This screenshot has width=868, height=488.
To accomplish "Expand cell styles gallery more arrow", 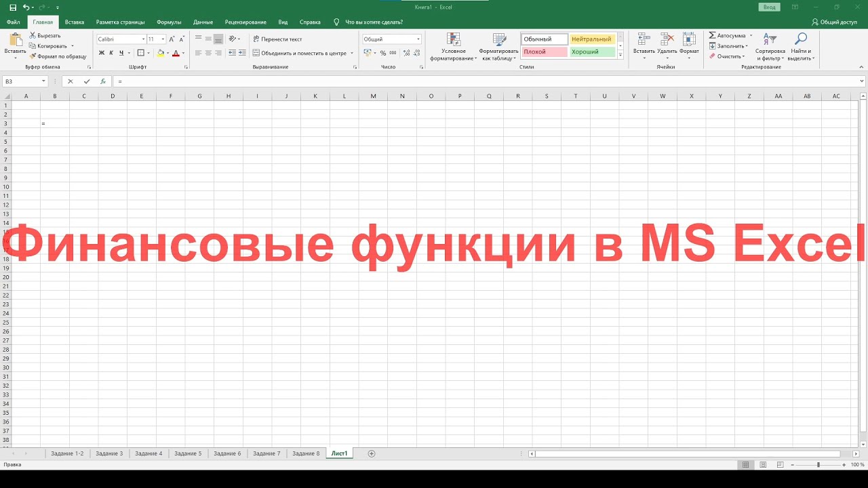I will click(620, 55).
